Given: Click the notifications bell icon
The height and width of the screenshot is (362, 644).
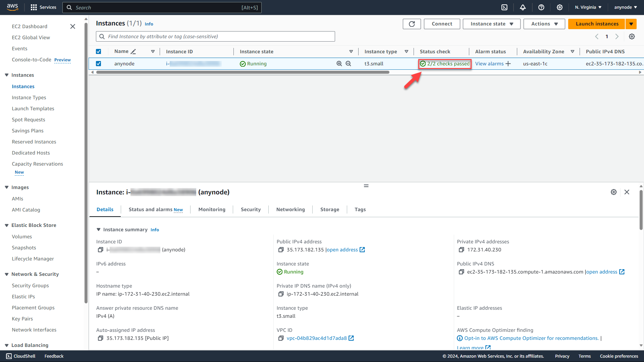Looking at the screenshot, I should (x=523, y=7).
